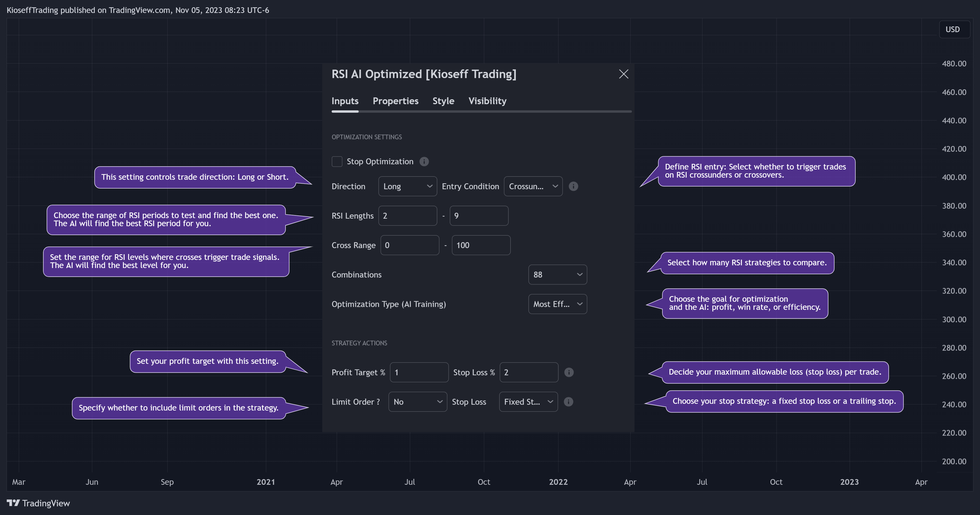Click the dialog title RSI AI Optimized

(x=424, y=74)
